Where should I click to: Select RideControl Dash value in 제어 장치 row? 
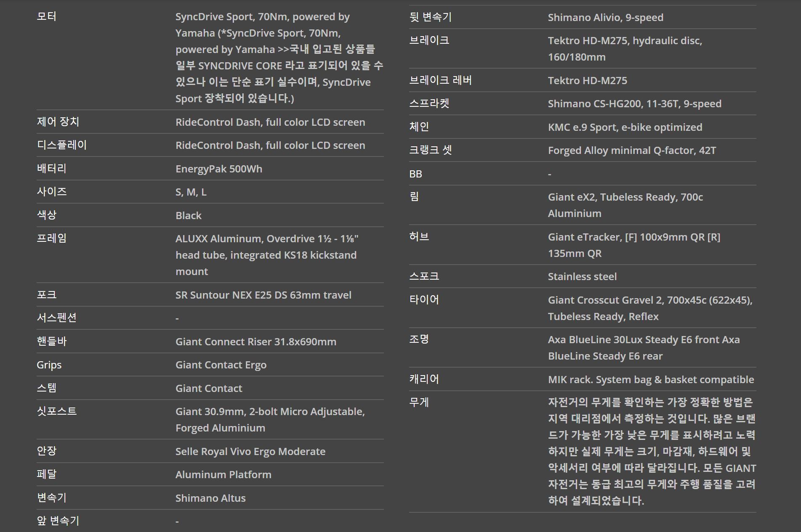[x=270, y=122]
